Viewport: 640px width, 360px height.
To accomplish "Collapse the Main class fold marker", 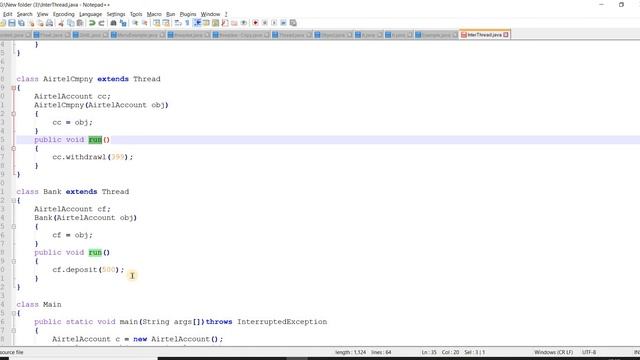I will pos(13,313).
